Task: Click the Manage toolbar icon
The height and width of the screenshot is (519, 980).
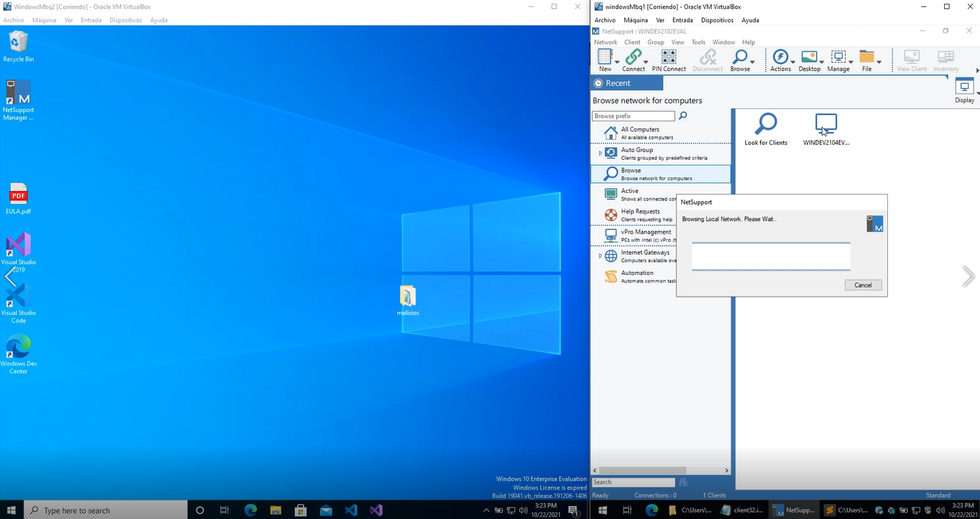Action: (x=838, y=57)
